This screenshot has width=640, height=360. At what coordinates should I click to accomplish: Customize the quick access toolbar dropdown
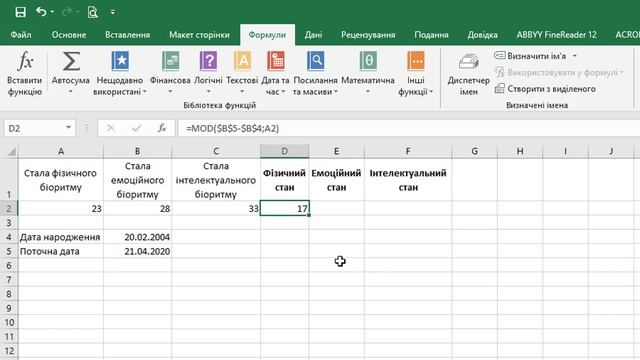pyautogui.click(x=113, y=12)
